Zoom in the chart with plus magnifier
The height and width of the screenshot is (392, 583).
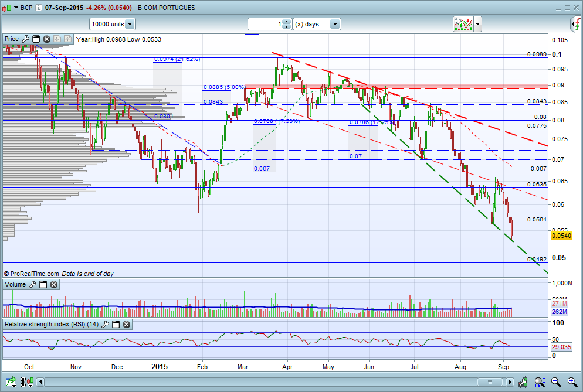tap(572, 381)
